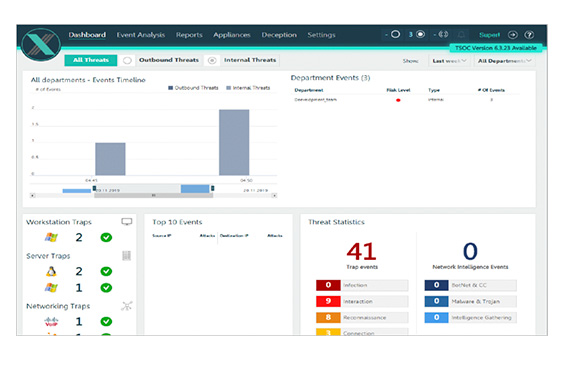Click the Malware & Trojan statistic row
The image size is (565, 379).
tap(470, 301)
